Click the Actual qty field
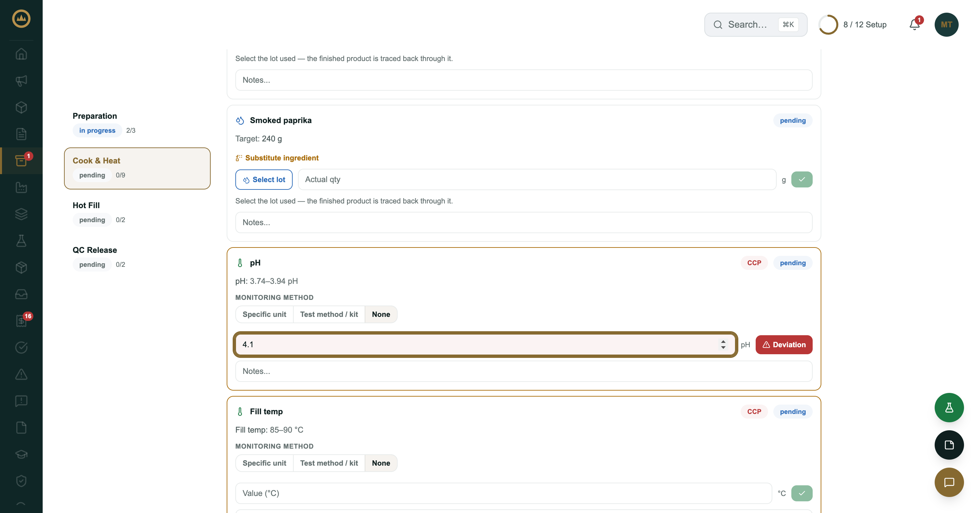980x513 pixels. click(x=537, y=180)
